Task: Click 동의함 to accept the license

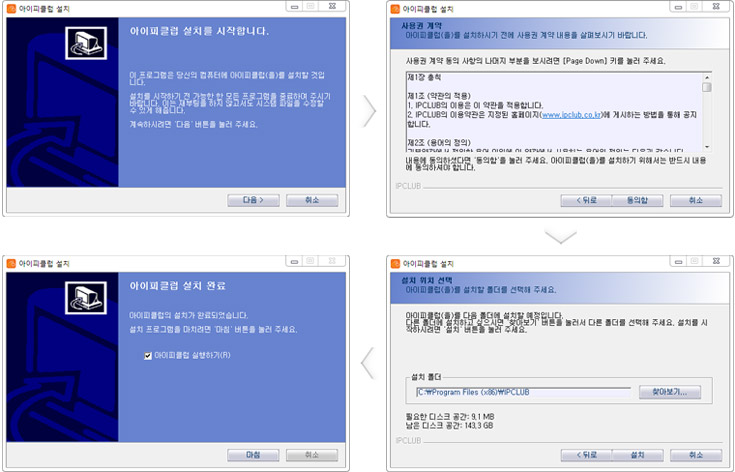Action: pos(638,201)
